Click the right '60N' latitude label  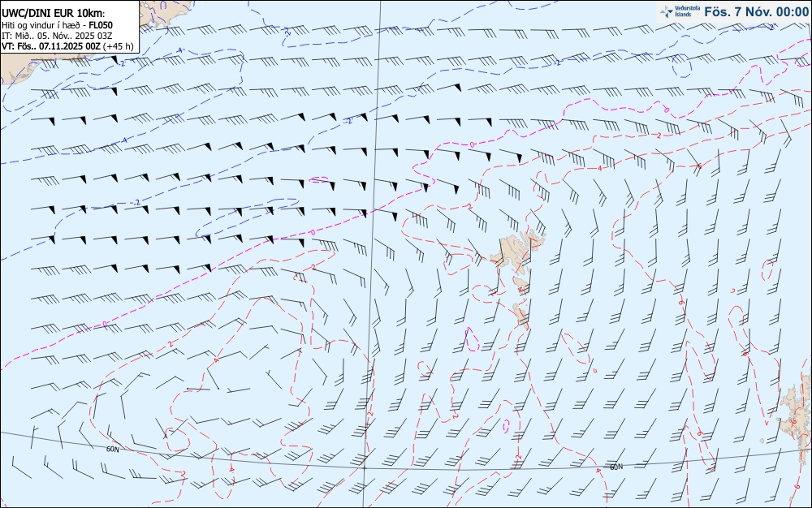(x=616, y=467)
